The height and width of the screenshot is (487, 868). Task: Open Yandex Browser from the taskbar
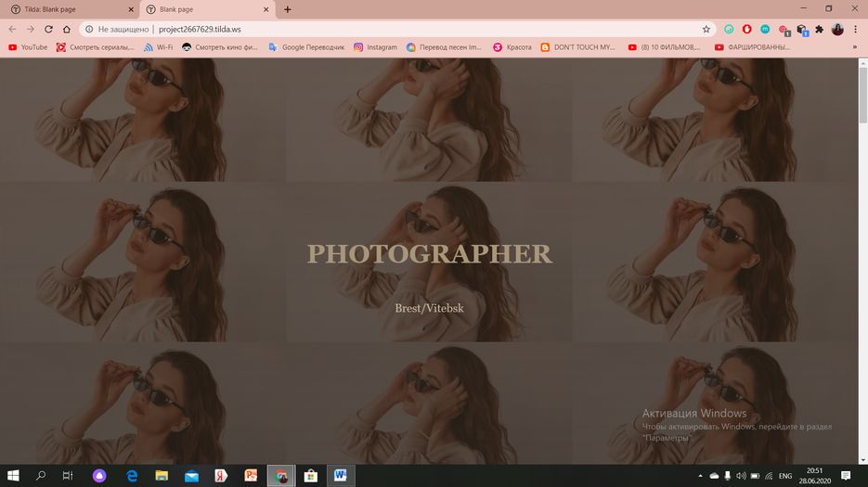(x=221, y=475)
